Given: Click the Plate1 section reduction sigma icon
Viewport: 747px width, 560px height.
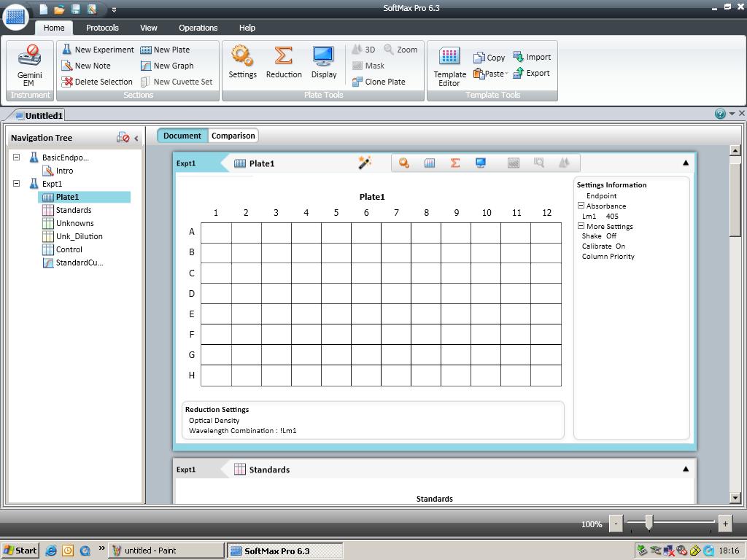Looking at the screenshot, I should [x=455, y=163].
